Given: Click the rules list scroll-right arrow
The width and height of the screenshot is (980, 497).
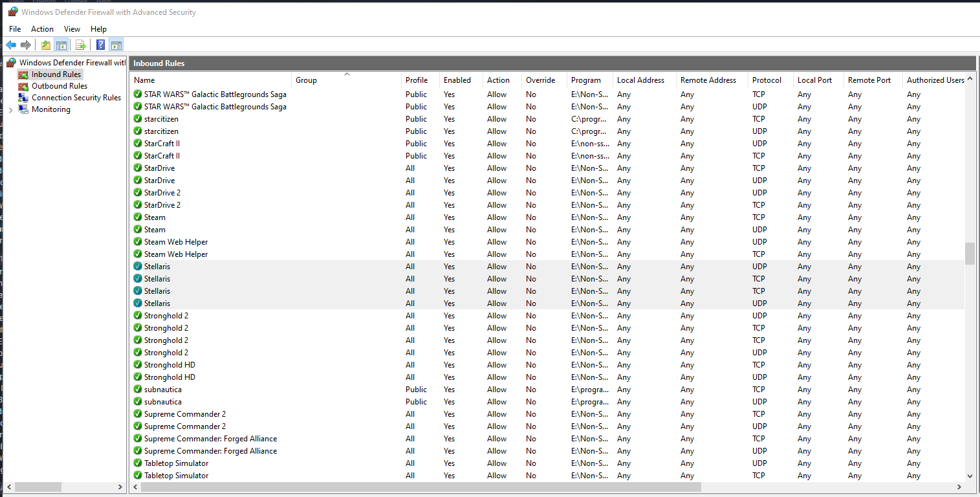Looking at the screenshot, I should [x=959, y=487].
